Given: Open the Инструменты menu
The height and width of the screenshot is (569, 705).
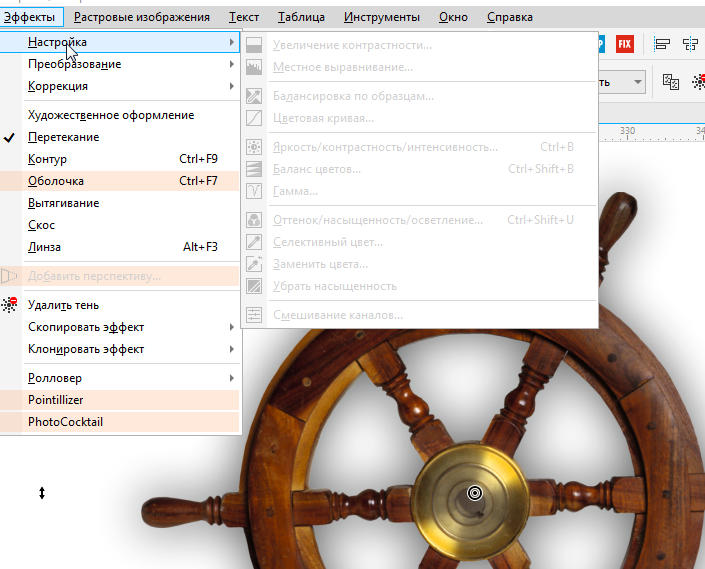Looking at the screenshot, I should 382,17.
